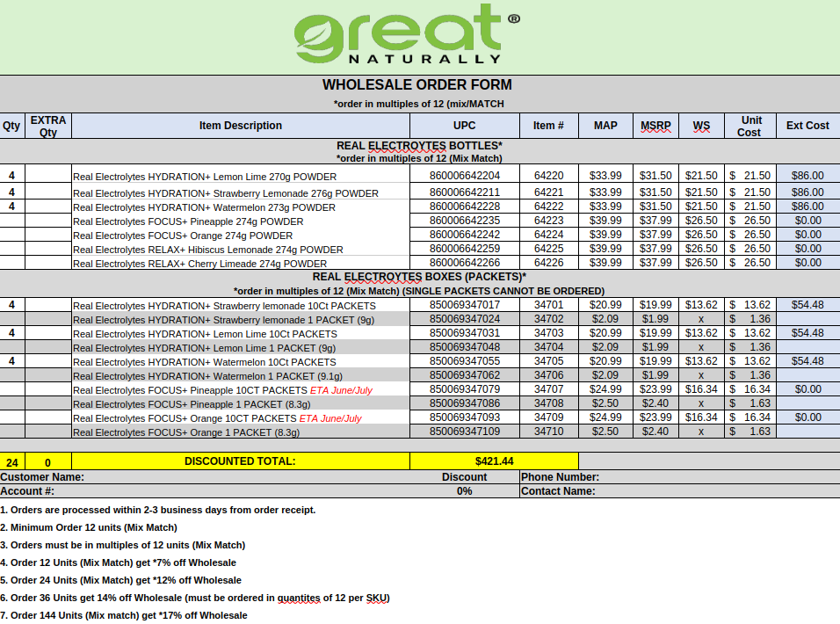Select the Wholesale Order Form title
The height and width of the screenshot is (624, 840).
point(416,85)
